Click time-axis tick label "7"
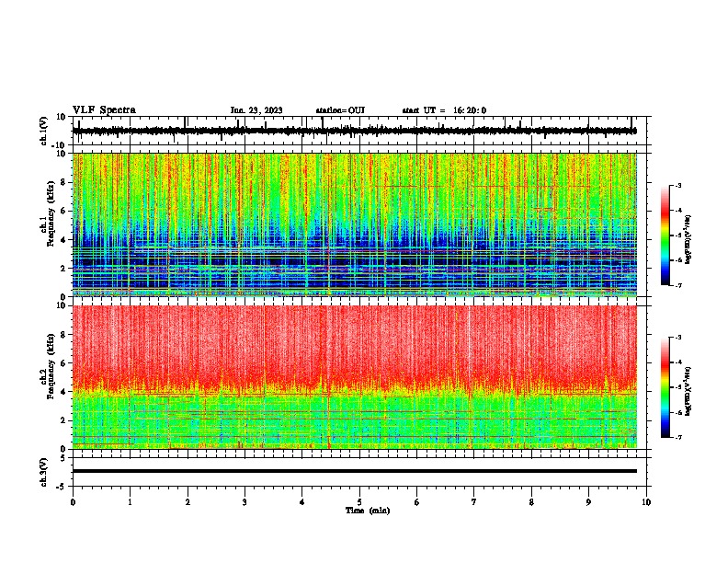Viewport: 728px width, 563px height. 474,502
